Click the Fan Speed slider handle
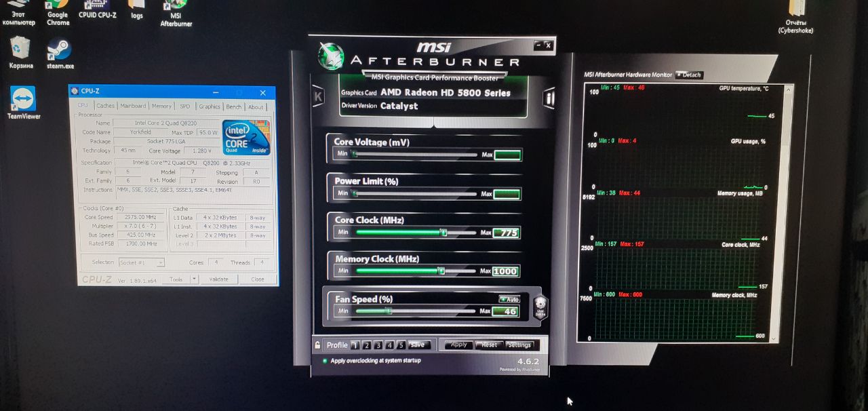This screenshot has width=868, height=411. (389, 311)
